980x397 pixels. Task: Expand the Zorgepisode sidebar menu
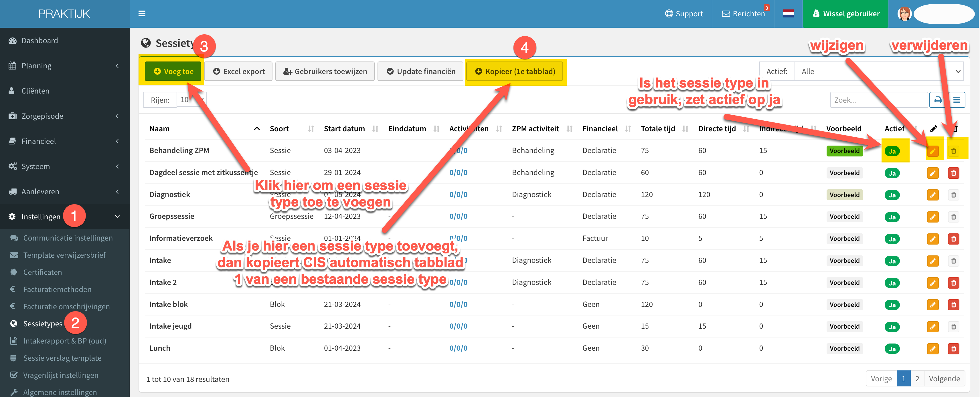click(x=65, y=116)
